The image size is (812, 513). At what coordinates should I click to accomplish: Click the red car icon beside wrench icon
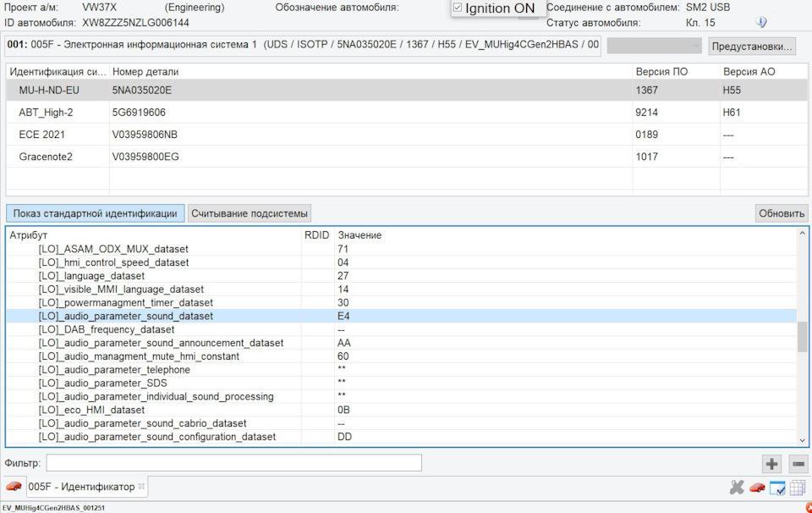(757, 487)
